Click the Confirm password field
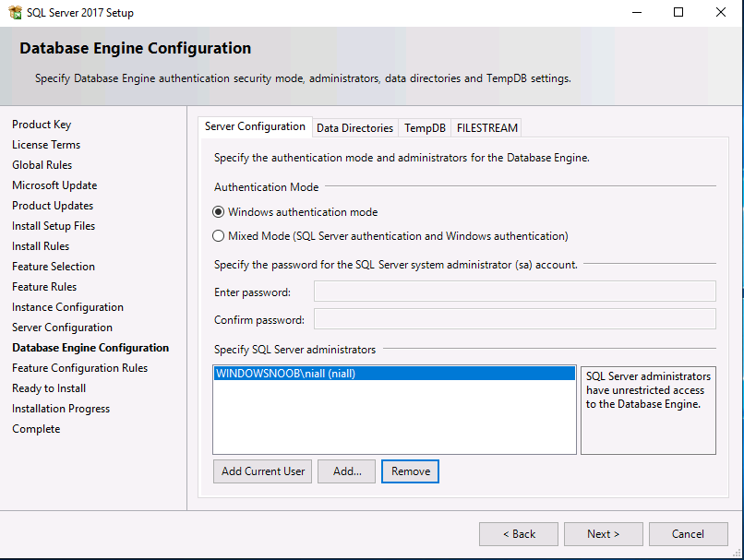Screen dimensions: 744x560 tap(515, 319)
